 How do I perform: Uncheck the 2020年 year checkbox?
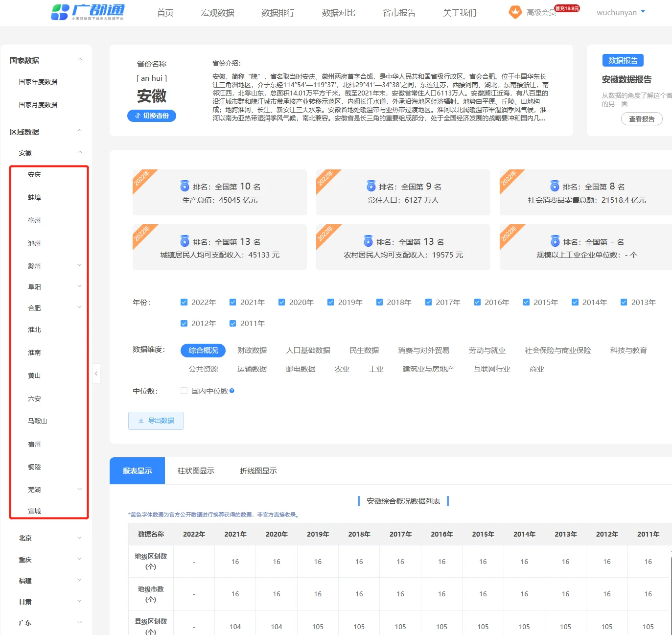click(282, 302)
